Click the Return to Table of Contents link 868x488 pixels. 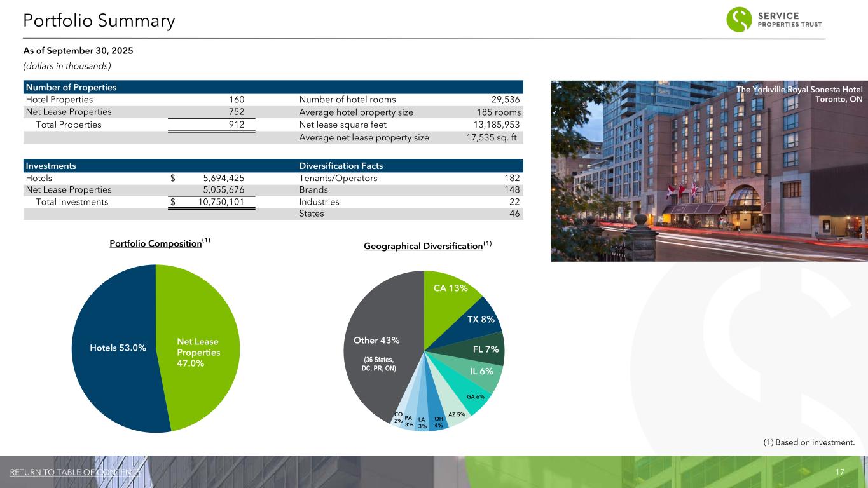(75, 472)
